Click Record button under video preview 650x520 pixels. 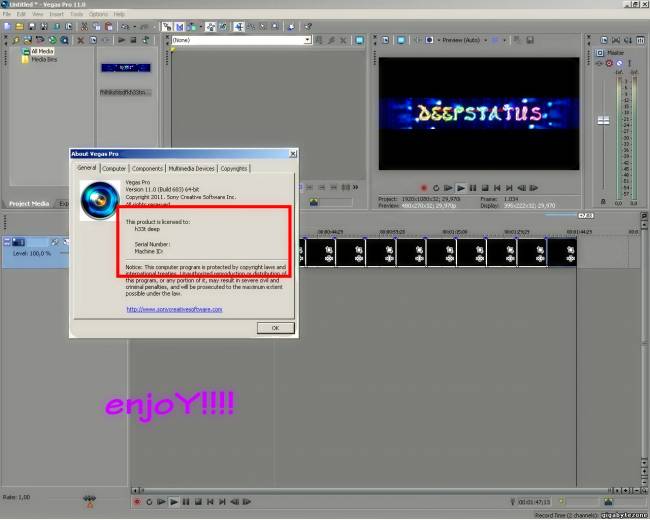(x=424, y=188)
